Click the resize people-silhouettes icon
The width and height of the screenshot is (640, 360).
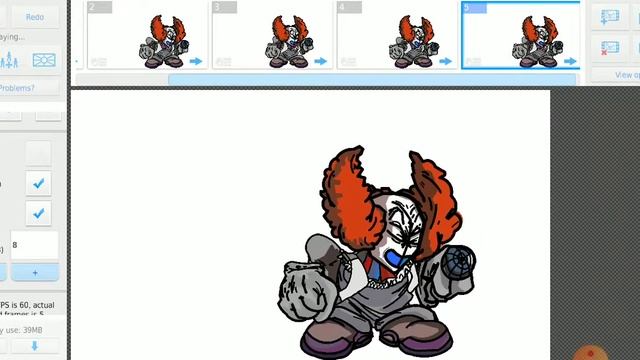click(x=9, y=60)
